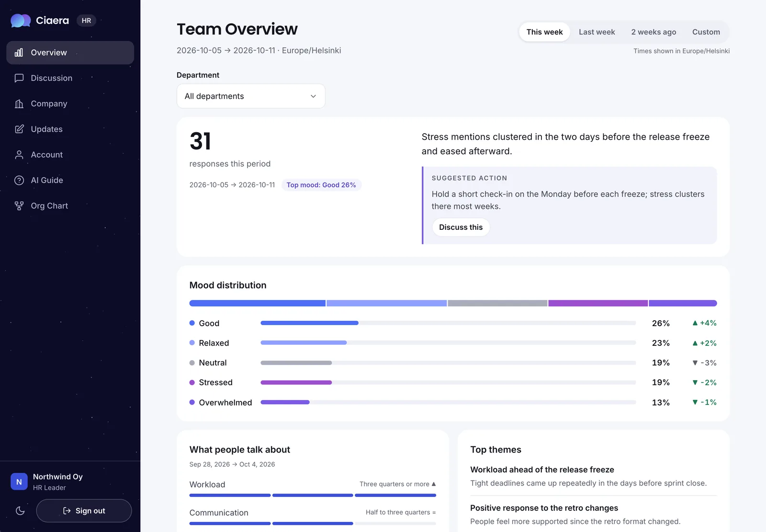Open the Company menu item
Screen dimensions: 766x532
pyautogui.click(x=70, y=104)
